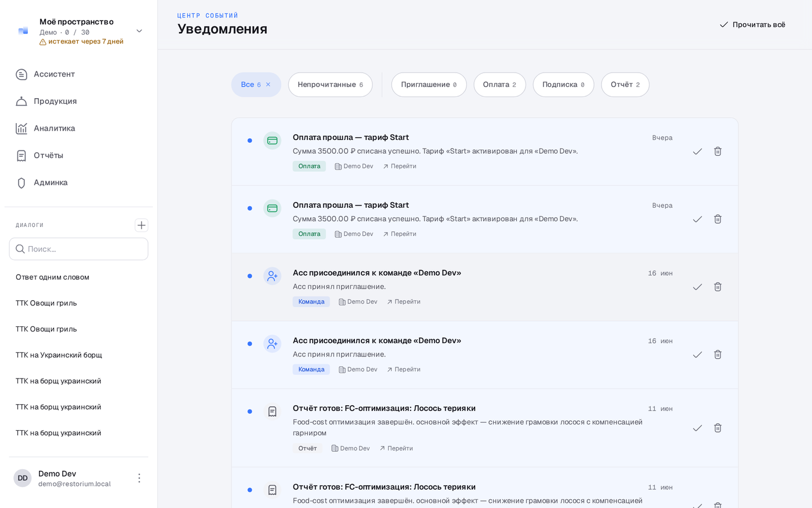
Task: Open the Ассистент section icon
Action: click(21, 74)
